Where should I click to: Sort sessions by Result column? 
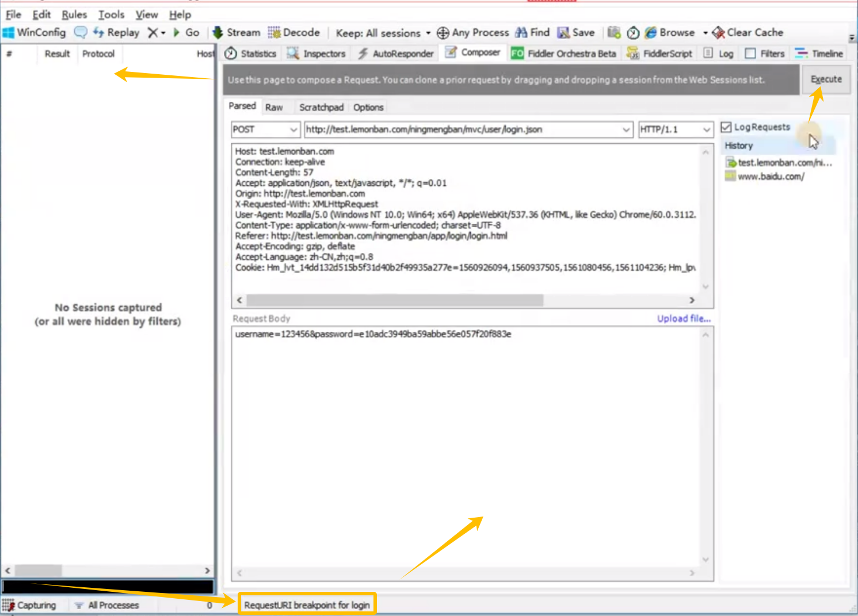(x=57, y=53)
